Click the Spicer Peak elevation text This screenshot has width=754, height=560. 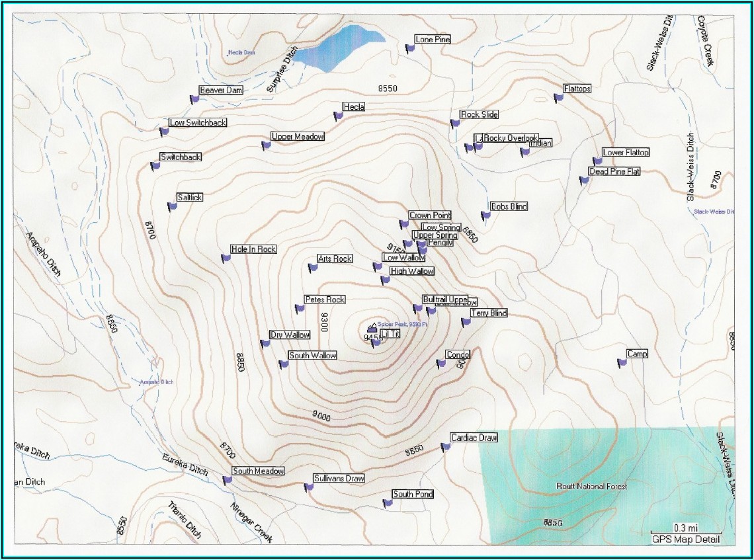(x=403, y=325)
